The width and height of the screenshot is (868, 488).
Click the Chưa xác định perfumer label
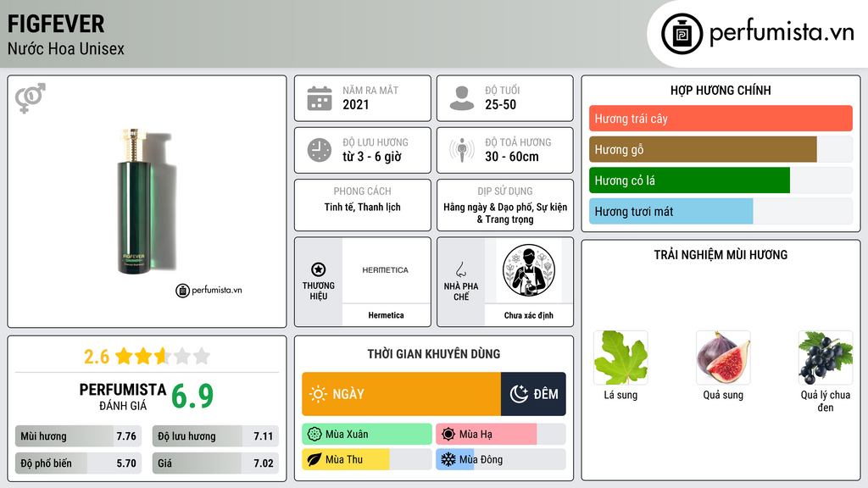click(529, 315)
